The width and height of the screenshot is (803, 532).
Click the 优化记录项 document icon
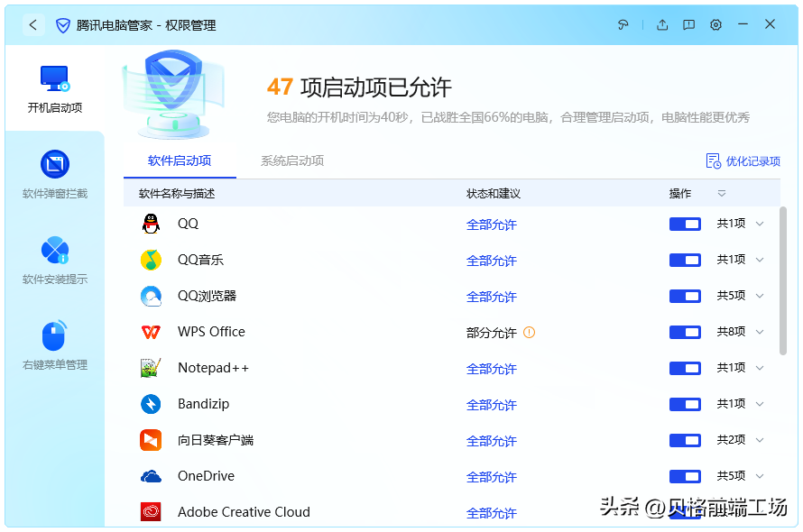pyautogui.click(x=714, y=161)
